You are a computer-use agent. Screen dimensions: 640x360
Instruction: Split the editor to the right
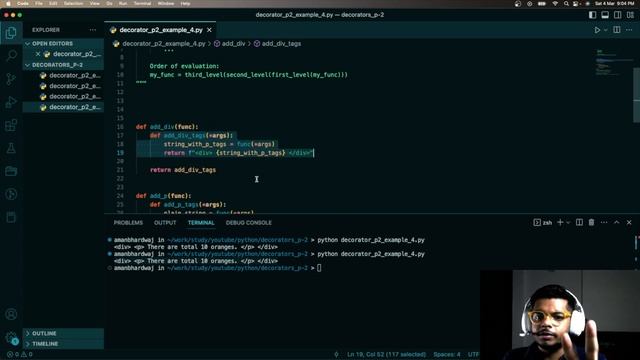pos(617,30)
